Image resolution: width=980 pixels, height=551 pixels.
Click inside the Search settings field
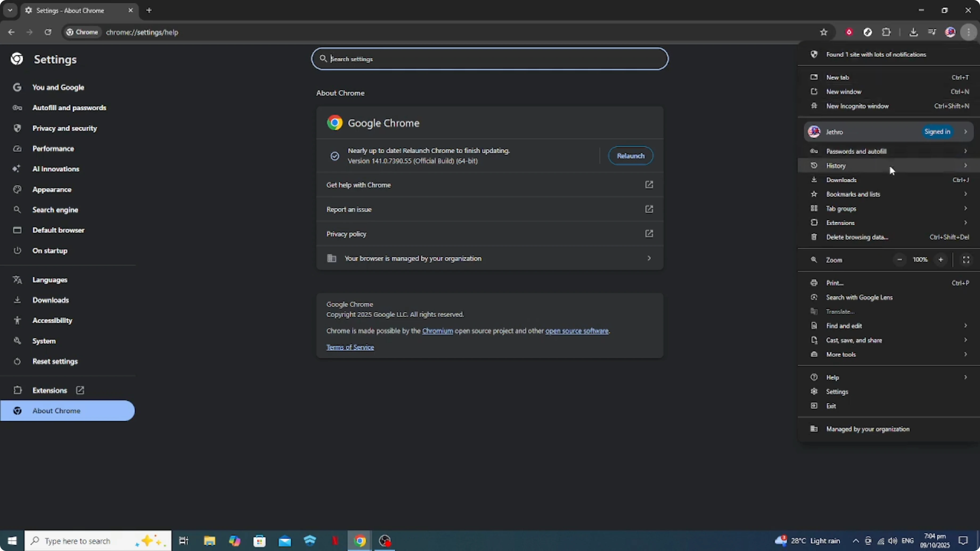tap(489, 59)
